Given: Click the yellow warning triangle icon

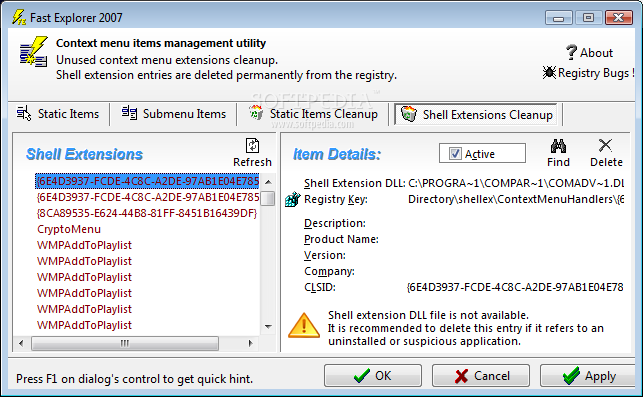Looking at the screenshot, I should 304,326.
